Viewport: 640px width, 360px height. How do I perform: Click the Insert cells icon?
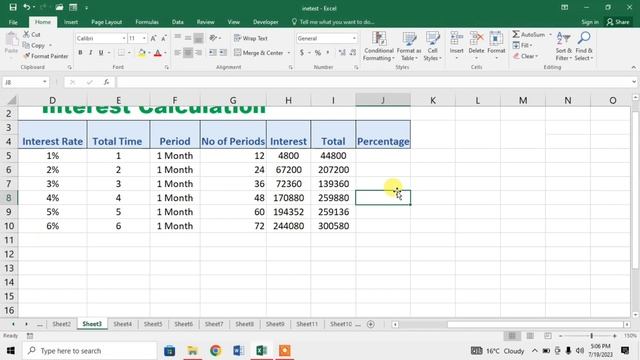pyautogui.click(x=456, y=39)
